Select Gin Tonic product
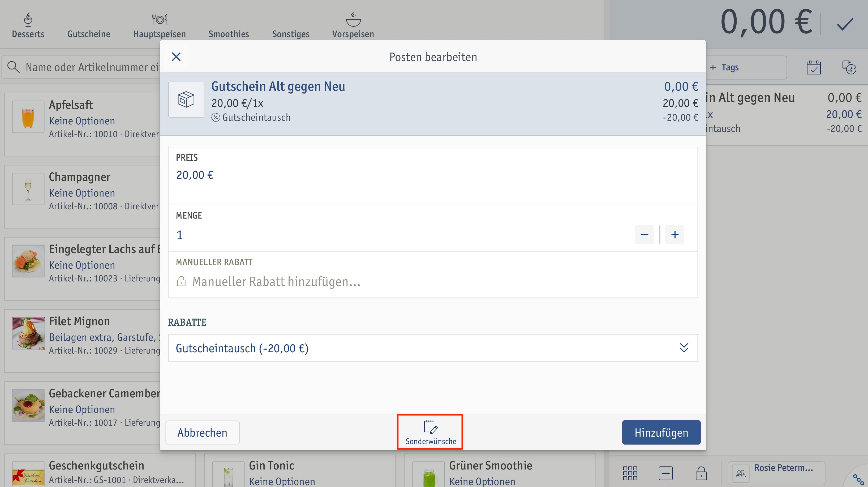This screenshot has height=487, width=868. coord(300,470)
